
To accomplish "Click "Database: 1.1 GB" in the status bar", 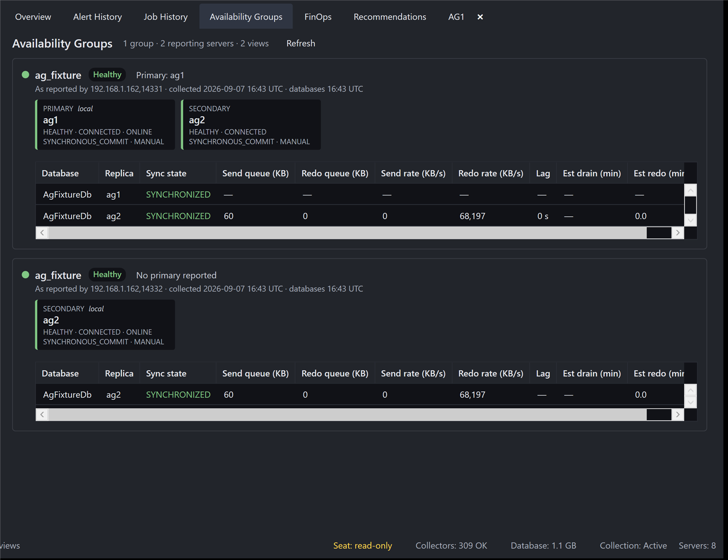I will (x=544, y=546).
